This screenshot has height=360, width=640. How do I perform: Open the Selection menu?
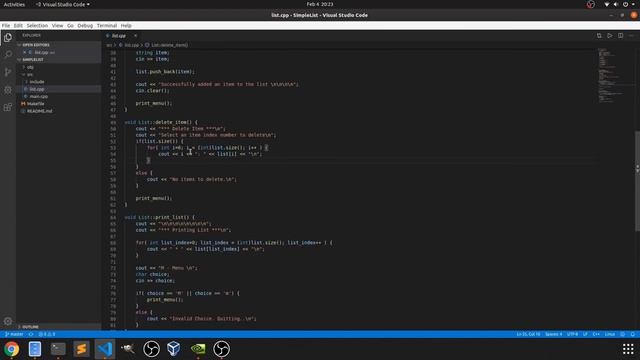[x=37, y=26]
